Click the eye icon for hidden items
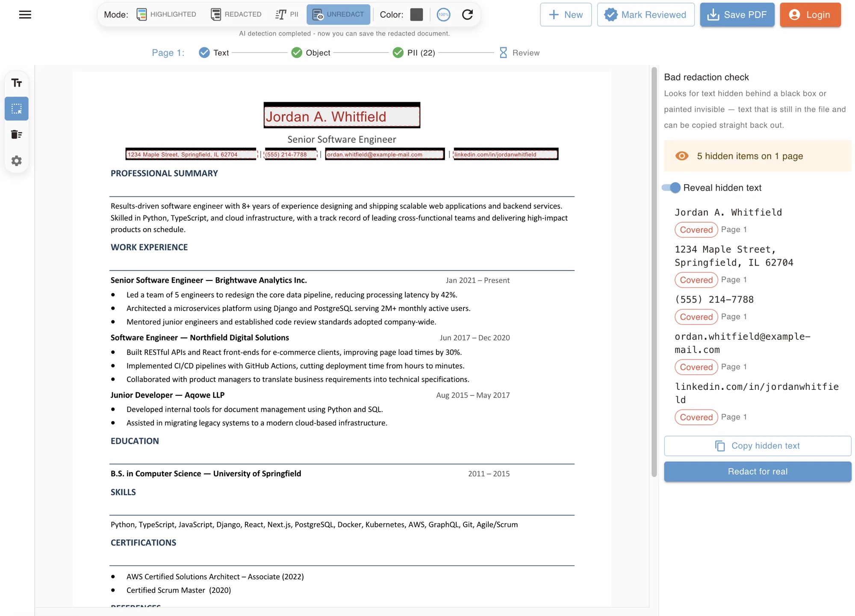 682,156
